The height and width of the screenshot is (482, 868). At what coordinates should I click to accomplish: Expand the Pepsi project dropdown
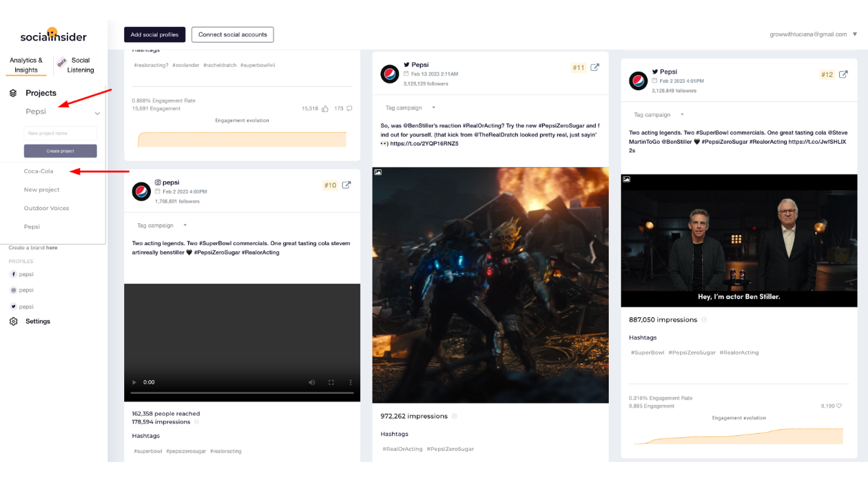coord(97,114)
